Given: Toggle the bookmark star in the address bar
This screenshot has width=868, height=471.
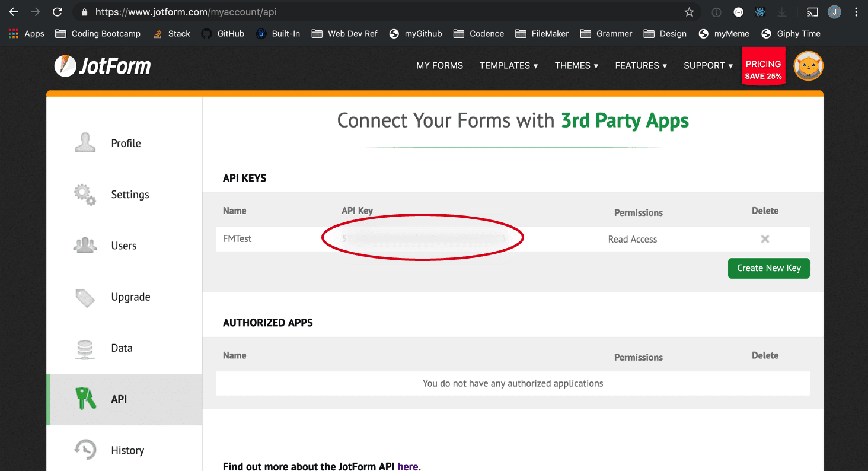Looking at the screenshot, I should click(x=689, y=12).
